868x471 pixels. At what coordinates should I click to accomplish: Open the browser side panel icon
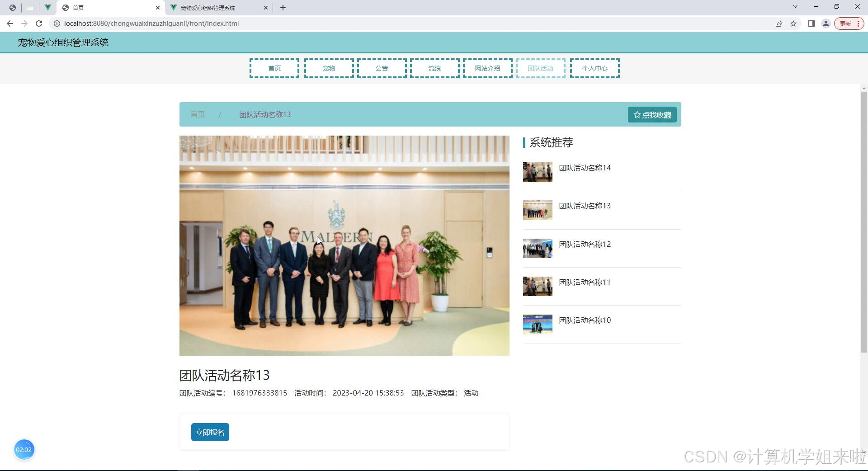(811, 24)
